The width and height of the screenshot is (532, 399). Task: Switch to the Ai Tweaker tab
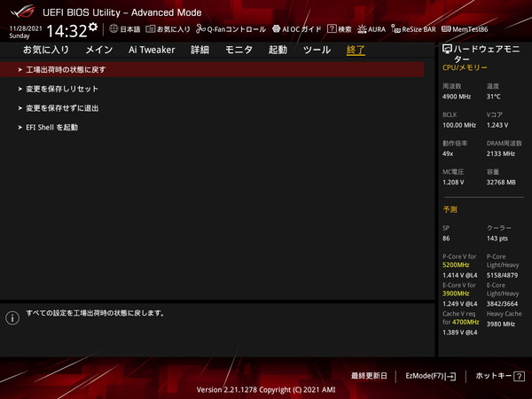point(152,50)
